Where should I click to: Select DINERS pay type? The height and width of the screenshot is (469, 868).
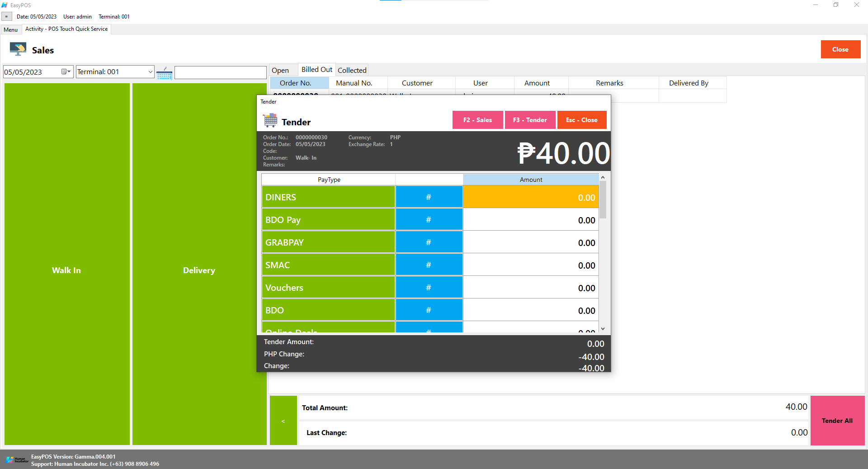328,197
